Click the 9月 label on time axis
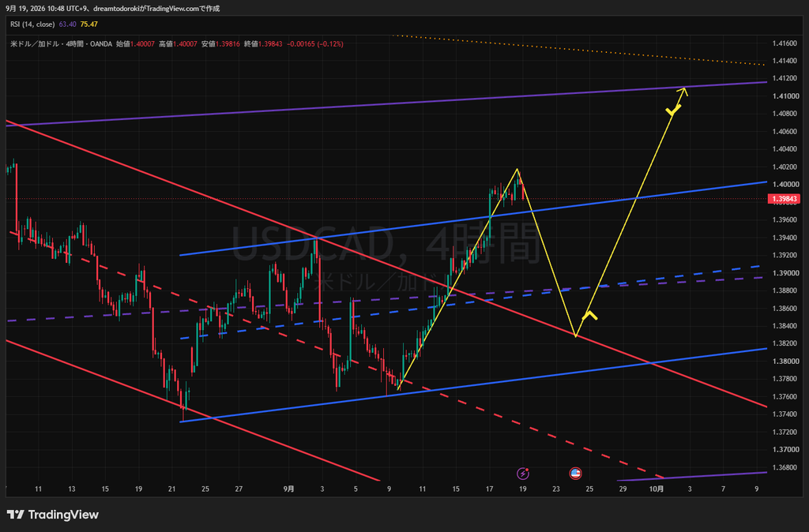This screenshot has height=532, width=809. (x=289, y=489)
